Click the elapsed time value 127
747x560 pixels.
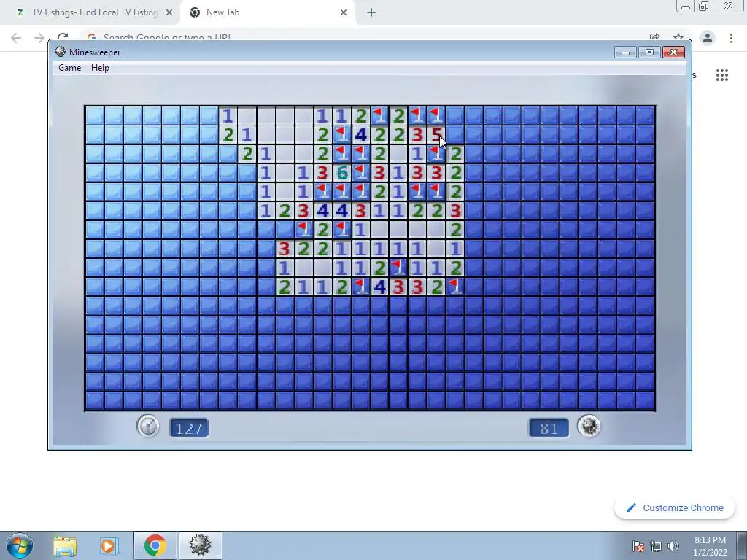pyautogui.click(x=189, y=428)
